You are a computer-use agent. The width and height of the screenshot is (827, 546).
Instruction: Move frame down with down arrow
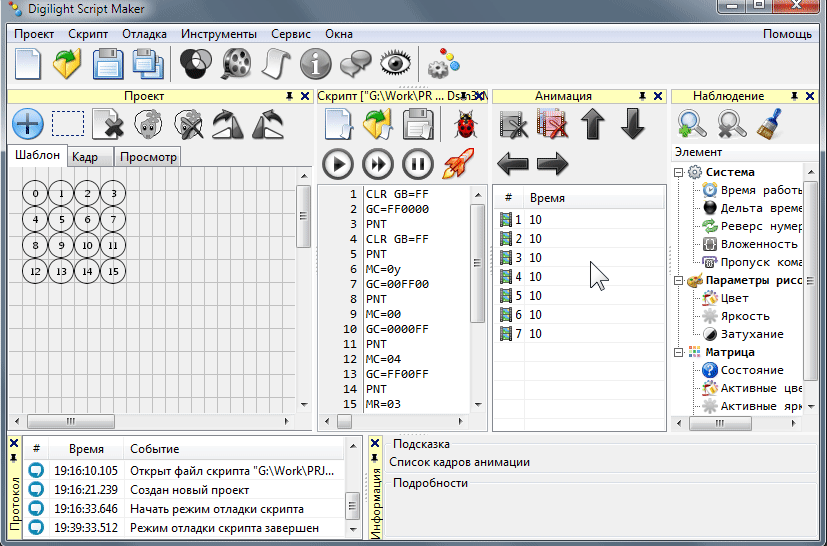coord(632,124)
